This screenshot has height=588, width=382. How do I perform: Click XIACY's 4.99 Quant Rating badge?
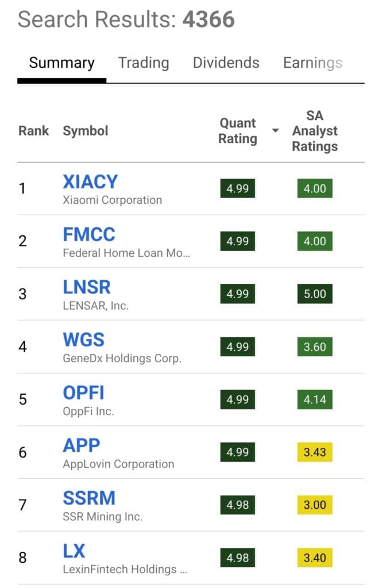click(237, 188)
